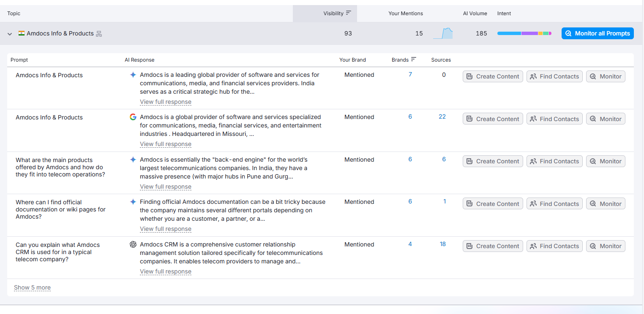Create Content for the 'official documentation or wiki pages' prompt
Viewport: 644px width, 314px height.
click(493, 203)
